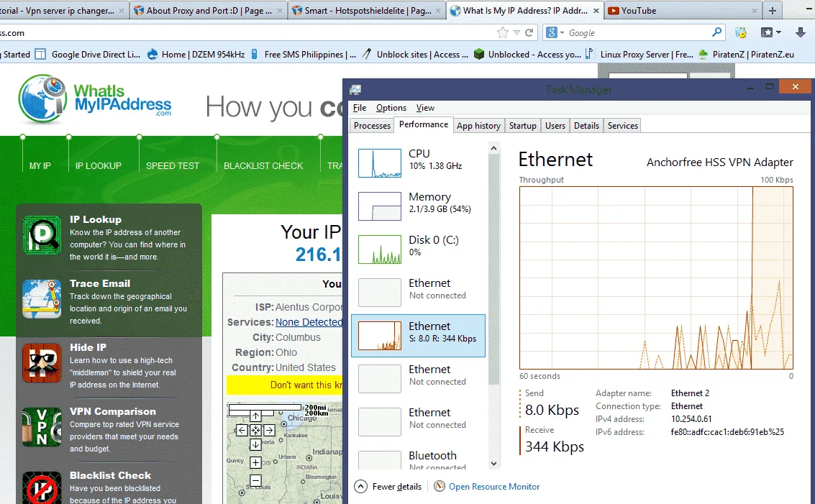Image resolution: width=815 pixels, height=504 pixels.
Task: Open the File menu in Task Manager
Action: point(360,108)
